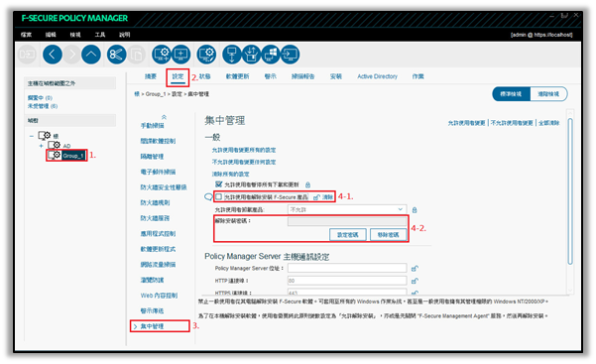
Task: Click lock icon right of 不允許 dropdown
Action: 415,210
